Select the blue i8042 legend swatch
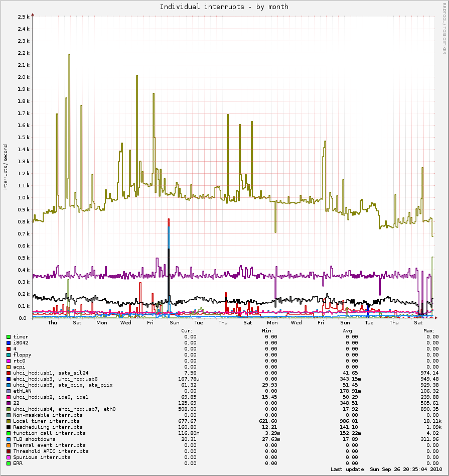The width and height of the screenshot is (449, 476). coord(9,343)
